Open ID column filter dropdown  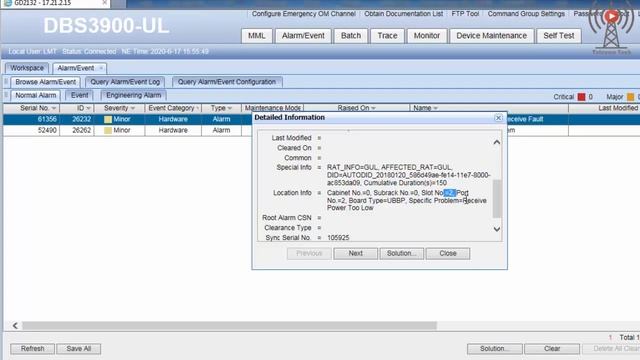88,108
